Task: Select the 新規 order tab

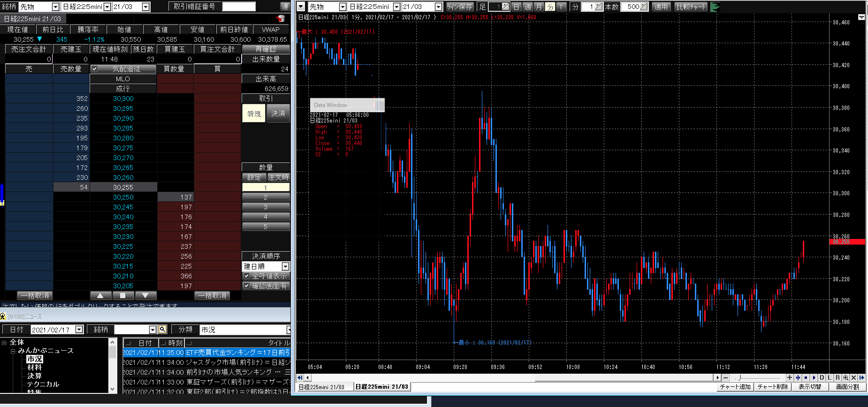Action: click(254, 114)
